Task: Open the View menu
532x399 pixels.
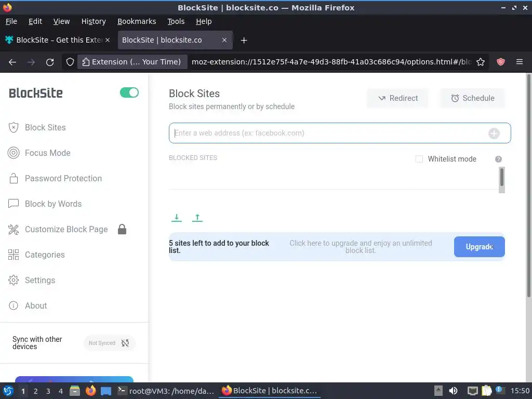Action: coord(61,21)
